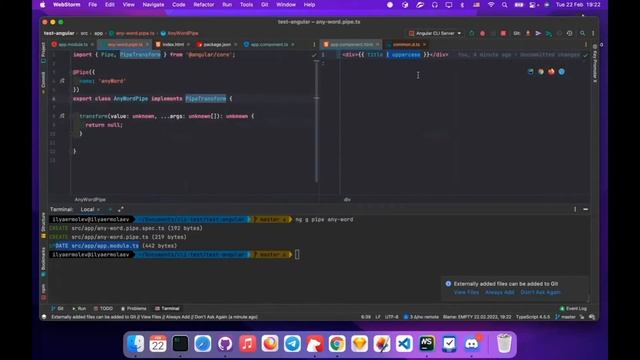Open the terminal session dropdown arrow
This screenshot has height=360, width=640.
(x=121, y=209)
